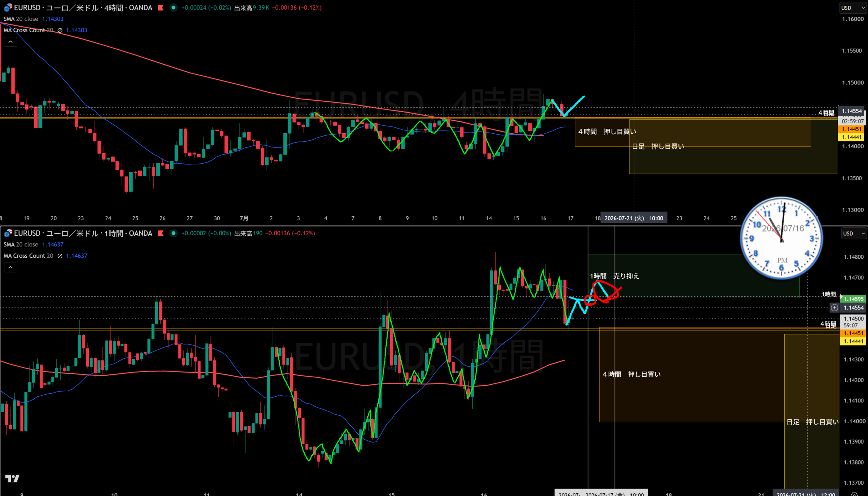
Task: Click the 1.14554 current price label in top chart
Action: tap(852, 111)
